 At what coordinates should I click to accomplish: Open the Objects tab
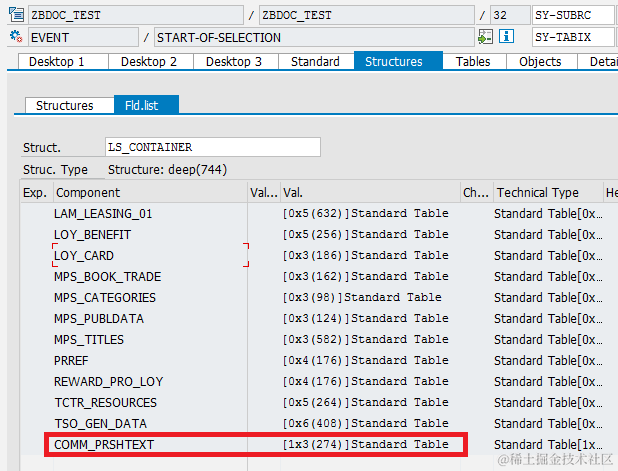(x=542, y=61)
